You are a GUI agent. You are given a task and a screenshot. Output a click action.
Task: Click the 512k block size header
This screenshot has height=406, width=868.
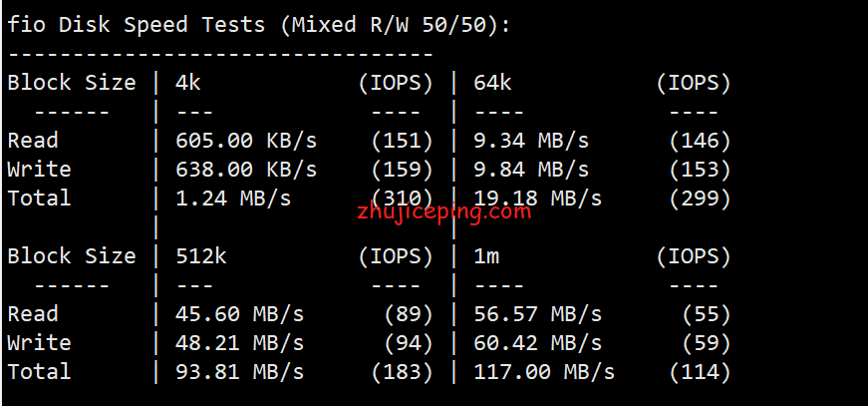point(201,255)
